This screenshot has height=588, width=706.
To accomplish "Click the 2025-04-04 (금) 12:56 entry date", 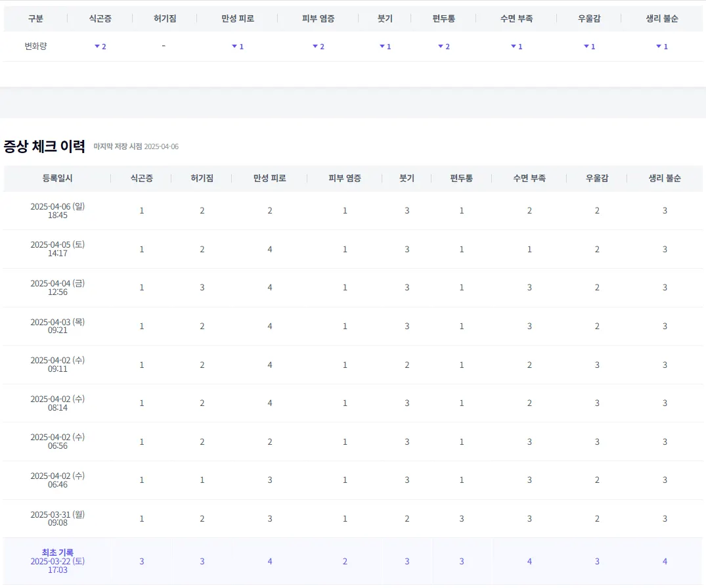I will pyautogui.click(x=57, y=288).
